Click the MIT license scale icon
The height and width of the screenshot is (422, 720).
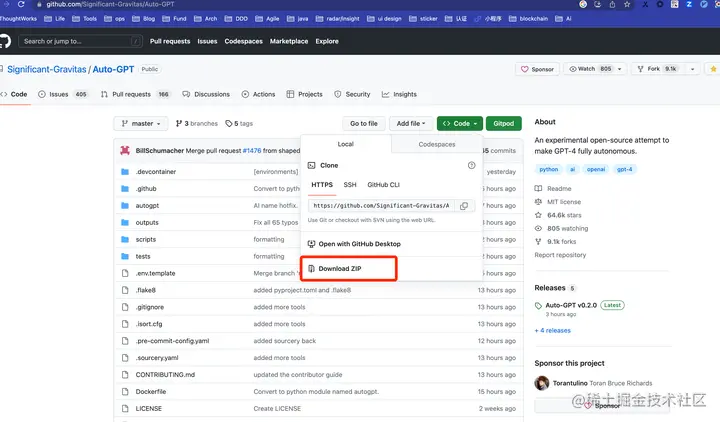pyautogui.click(x=538, y=202)
